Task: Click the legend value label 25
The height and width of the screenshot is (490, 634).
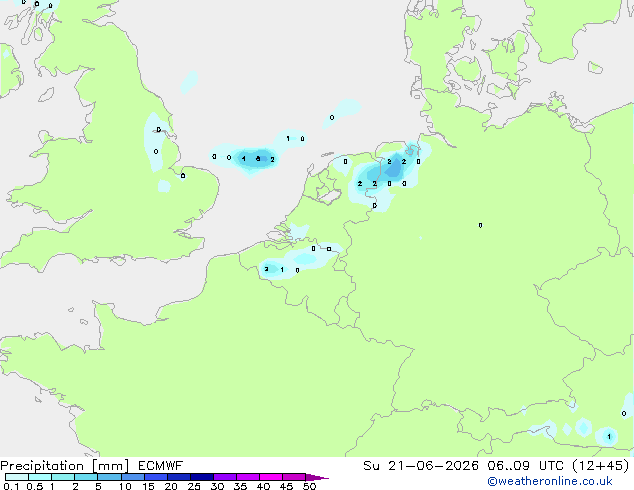Action: pyautogui.click(x=194, y=486)
